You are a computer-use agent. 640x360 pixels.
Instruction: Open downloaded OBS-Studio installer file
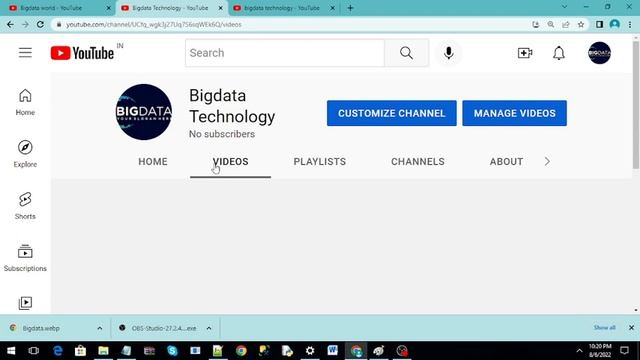tap(163, 328)
